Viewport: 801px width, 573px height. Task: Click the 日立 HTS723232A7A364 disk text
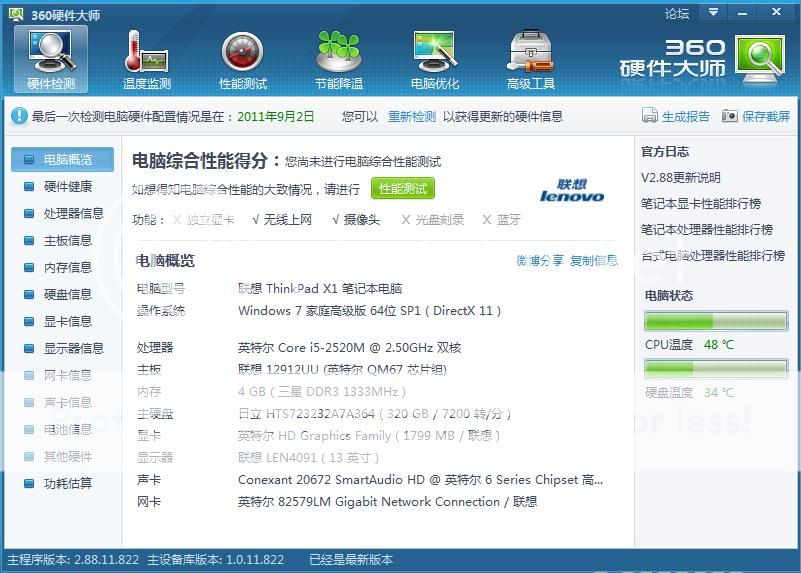[374, 414]
